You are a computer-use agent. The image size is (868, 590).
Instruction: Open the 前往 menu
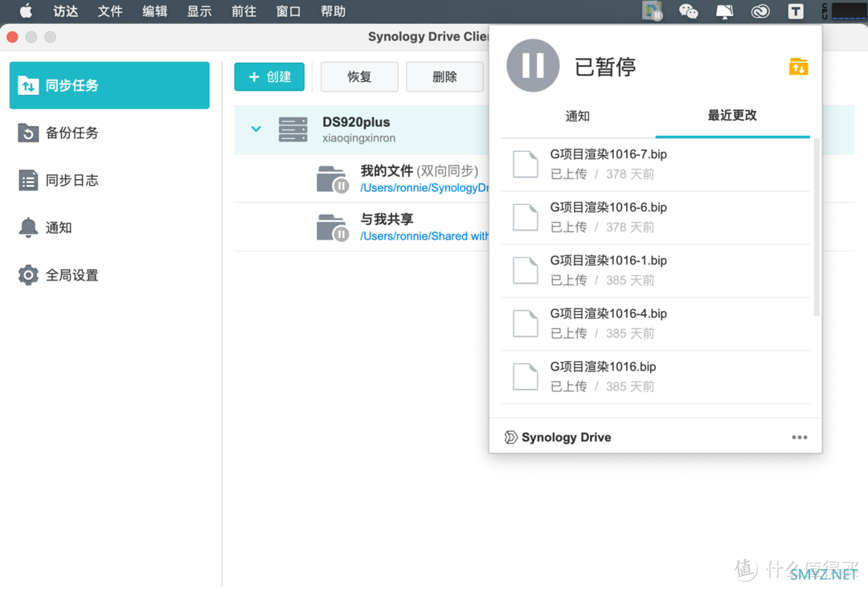point(244,11)
